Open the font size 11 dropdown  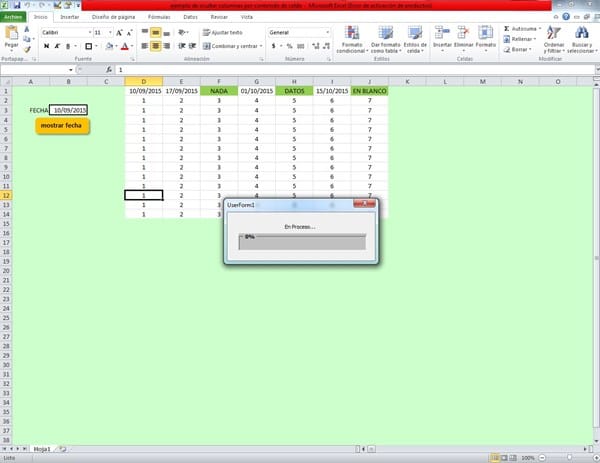[x=110, y=33]
